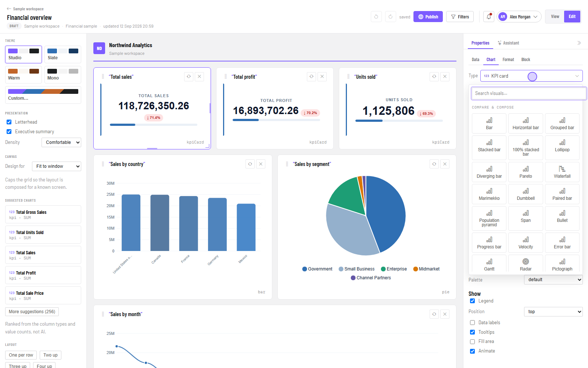Open the Block tab

point(526,60)
